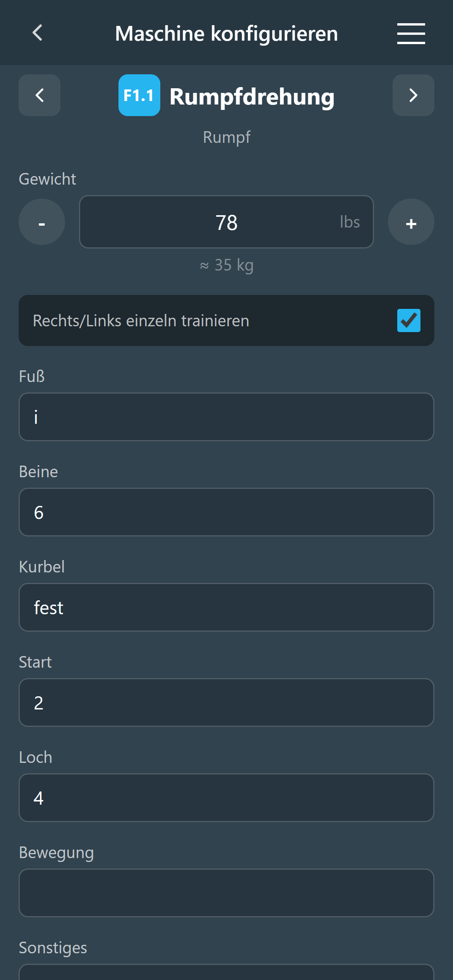Go to the previous machine with left chevron
The image size is (453, 980).
coord(39,95)
